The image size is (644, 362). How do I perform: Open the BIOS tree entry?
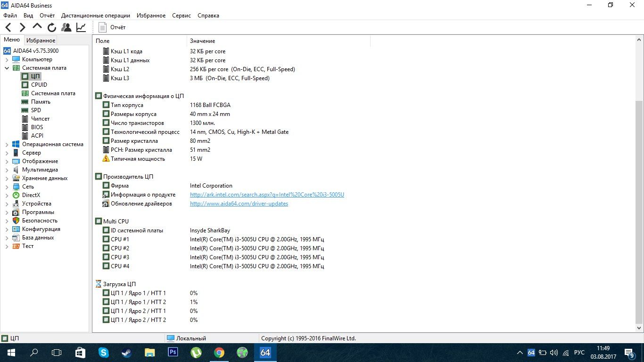point(37,127)
